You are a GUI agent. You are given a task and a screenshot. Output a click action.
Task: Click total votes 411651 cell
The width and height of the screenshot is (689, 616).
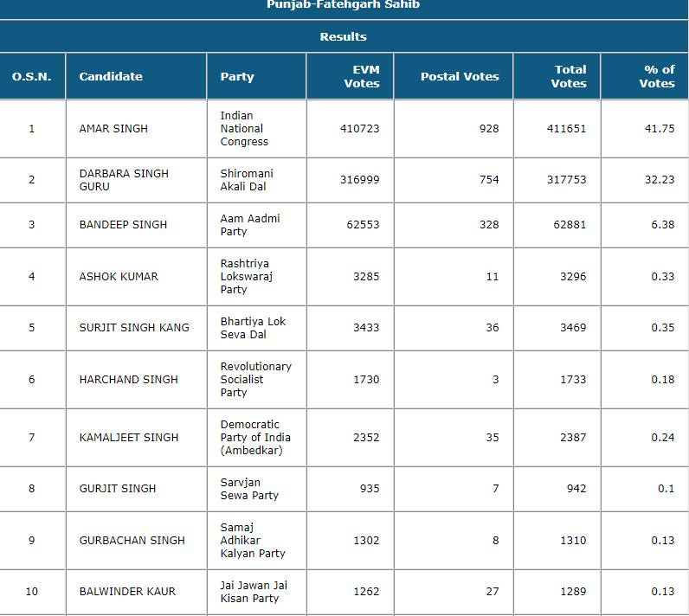(x=566, y=128)
